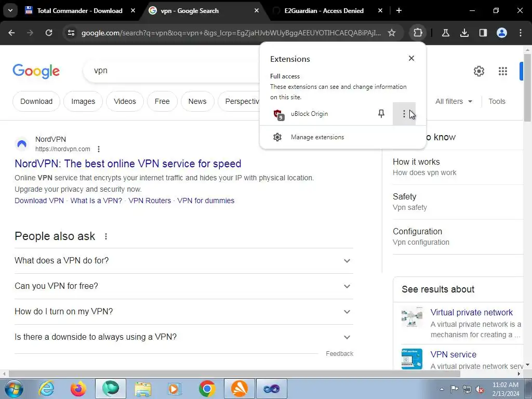Open the tab search dropdown arrow

point(10,10)
